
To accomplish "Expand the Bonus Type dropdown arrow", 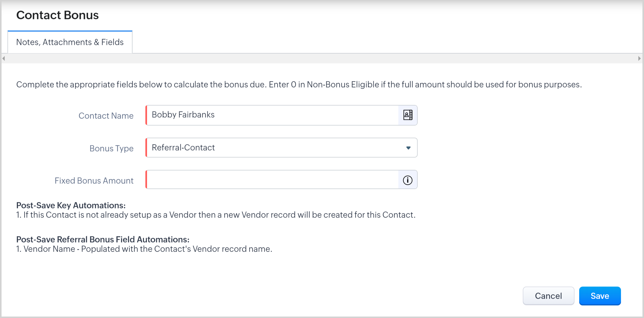I will tap(408, 148).
